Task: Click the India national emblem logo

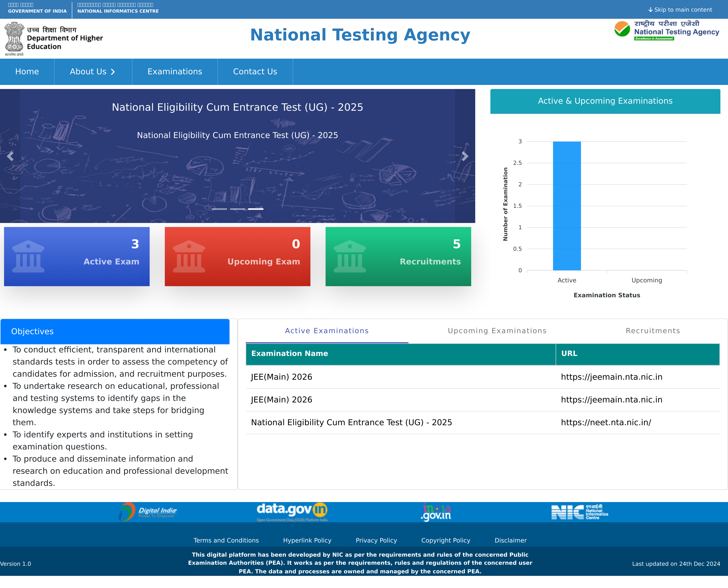Action: (x=14, y=39)
